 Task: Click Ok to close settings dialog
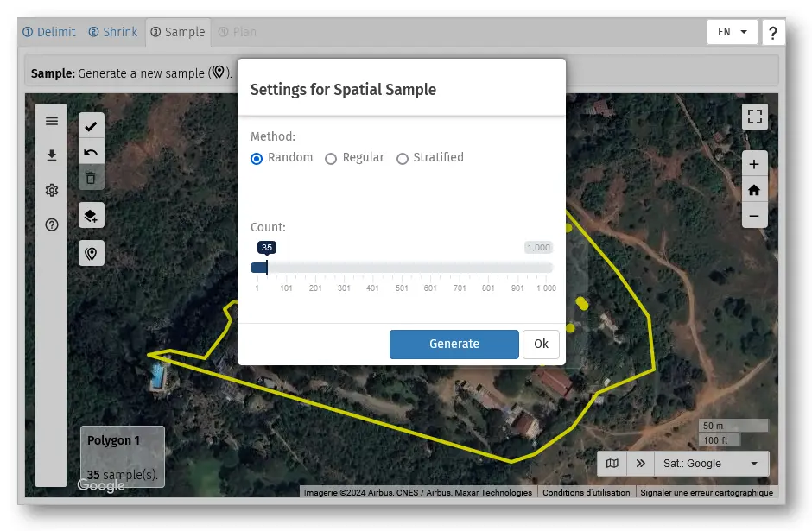(x=541, y=344)
